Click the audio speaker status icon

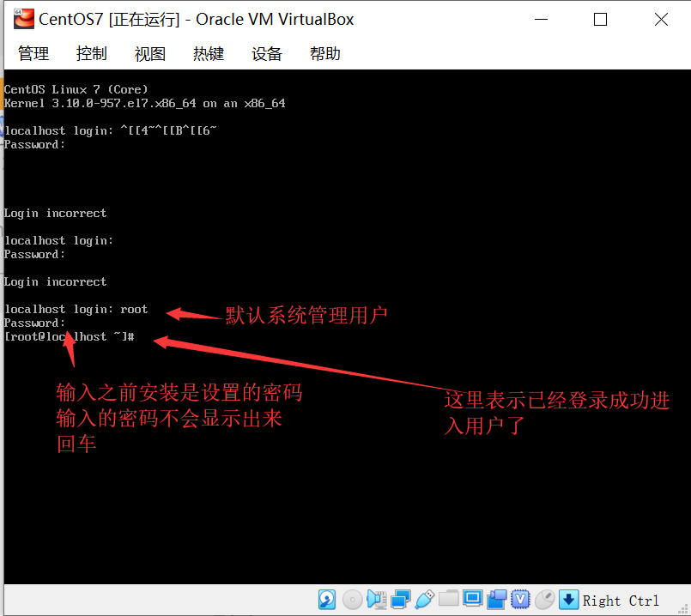(377, 600)
